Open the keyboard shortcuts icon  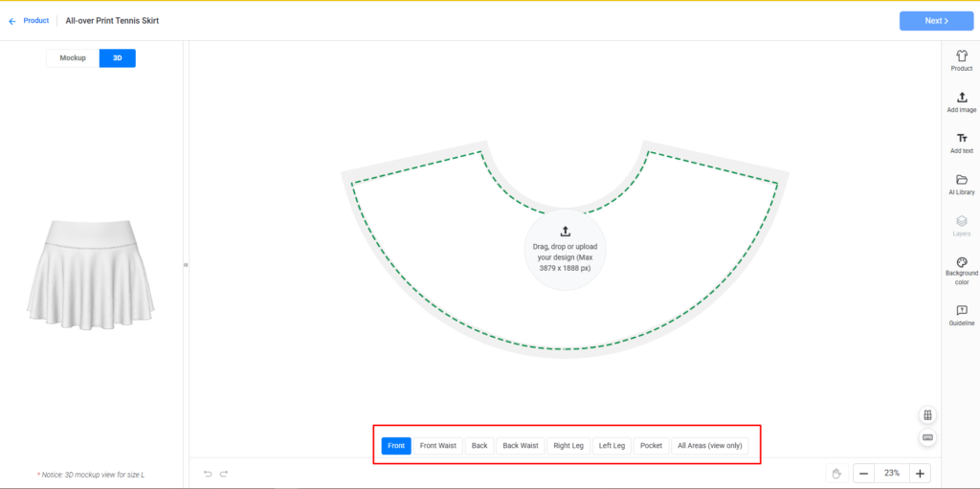tap(926, 437)
